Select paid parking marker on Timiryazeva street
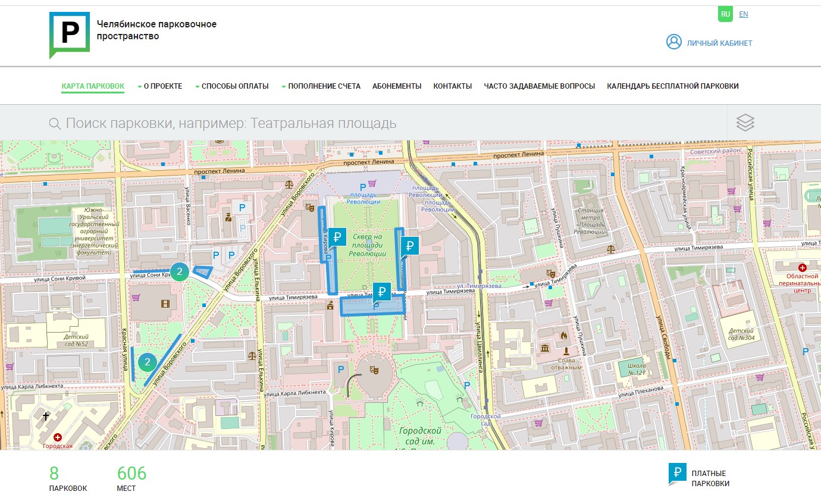 pyautogui.click(x=382, y=292)
